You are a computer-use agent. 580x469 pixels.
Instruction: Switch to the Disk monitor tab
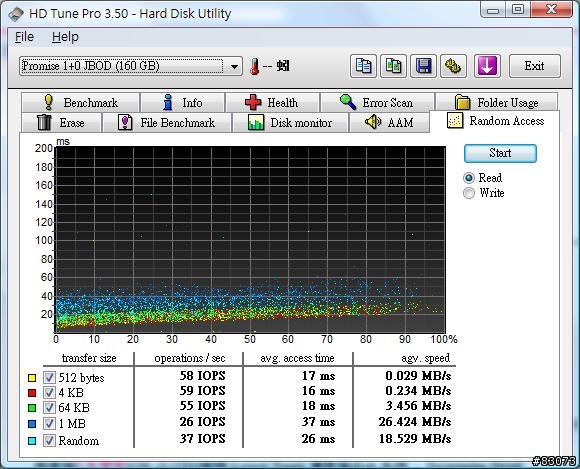pyautogui.click(x=290, y=122)
